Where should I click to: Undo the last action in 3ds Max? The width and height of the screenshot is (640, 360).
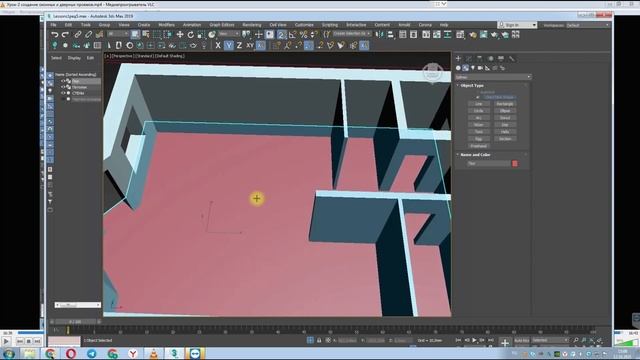point(55,35)
